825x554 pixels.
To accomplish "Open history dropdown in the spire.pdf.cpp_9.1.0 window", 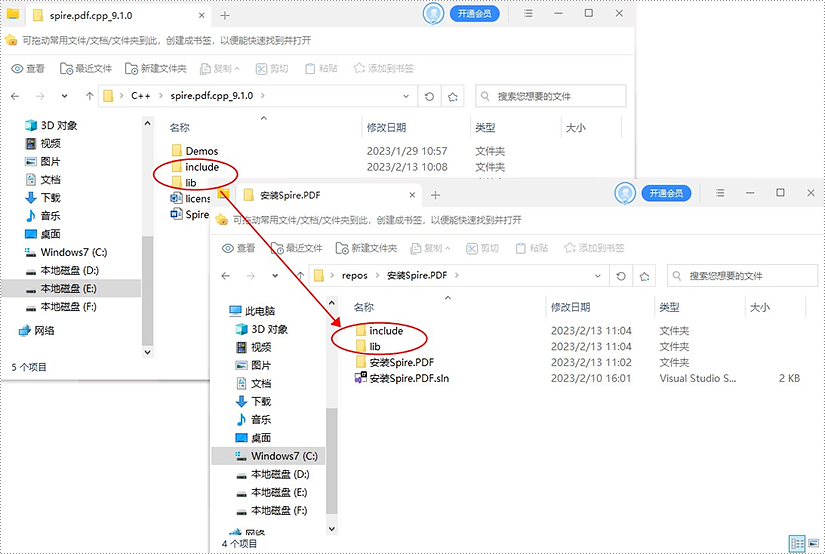I will [x=64, y=96].
